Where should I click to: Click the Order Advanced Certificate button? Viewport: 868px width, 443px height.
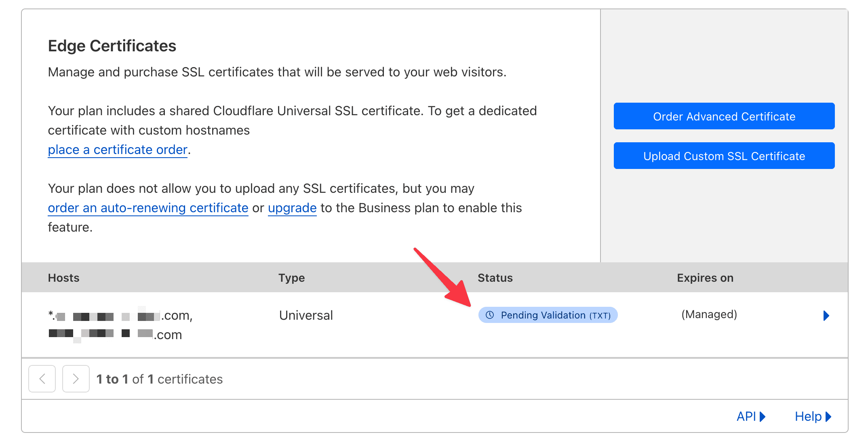point(724,116)
